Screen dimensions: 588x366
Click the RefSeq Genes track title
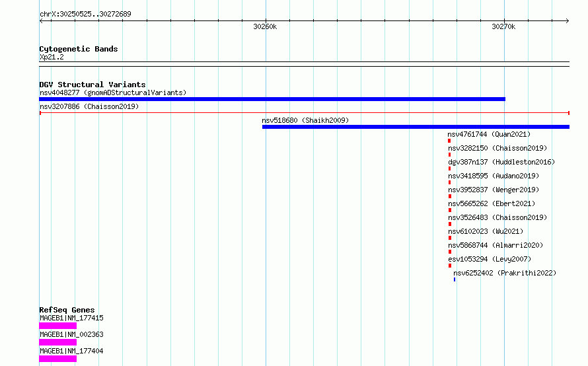(67, 310)
